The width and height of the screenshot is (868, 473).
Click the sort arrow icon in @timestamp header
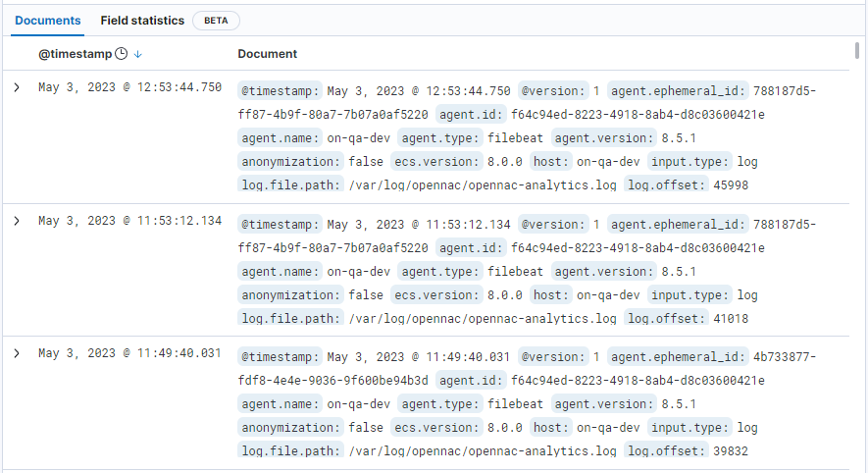[x=138, y=54]
